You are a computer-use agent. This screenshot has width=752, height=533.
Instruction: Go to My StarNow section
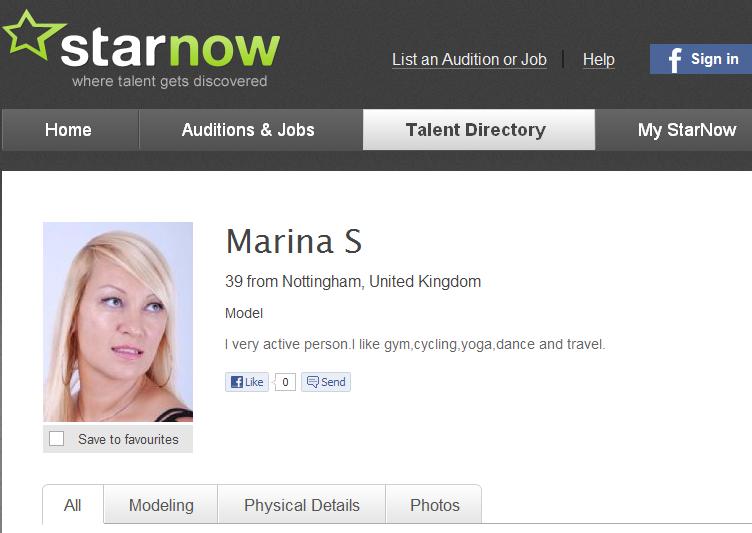point(687,130)
